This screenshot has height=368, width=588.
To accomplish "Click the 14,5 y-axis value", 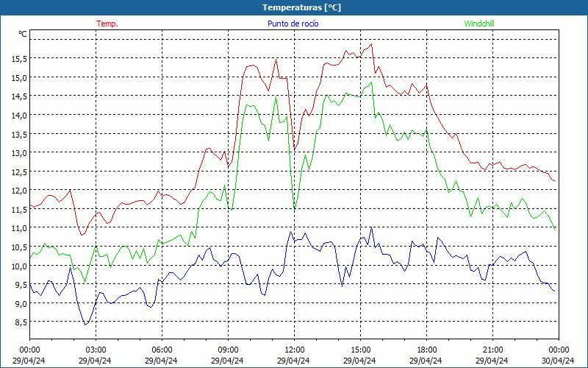I will point(19,96).
